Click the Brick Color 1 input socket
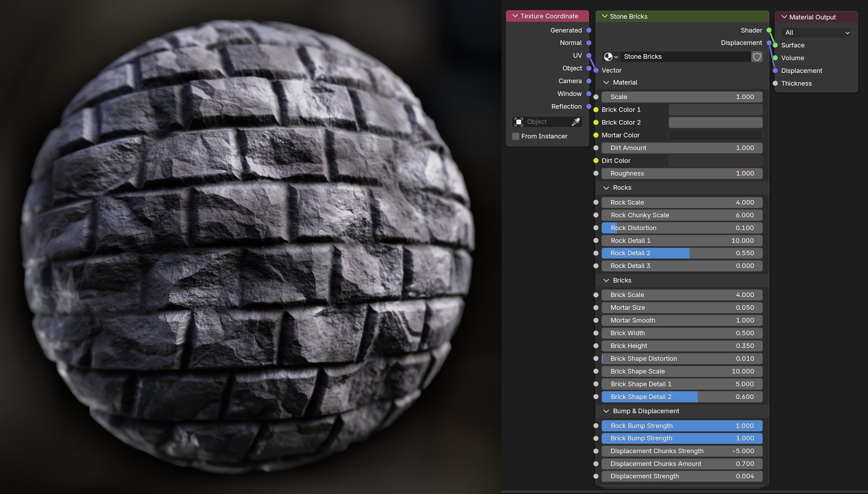The height and width of the screenshot is (494, 868). click(596, 110)
